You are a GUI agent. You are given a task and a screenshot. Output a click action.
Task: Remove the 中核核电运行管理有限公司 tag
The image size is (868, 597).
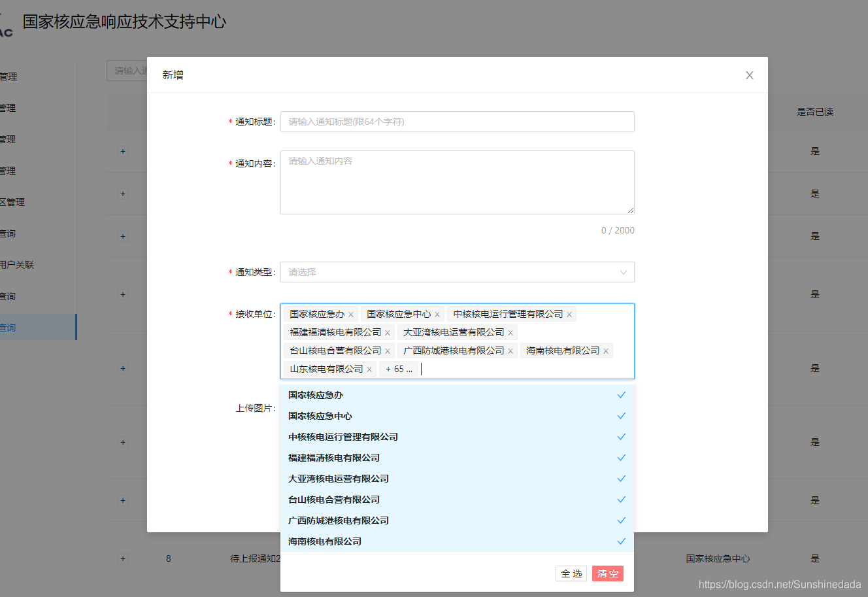pyautogui.click(x=569, y=314)
